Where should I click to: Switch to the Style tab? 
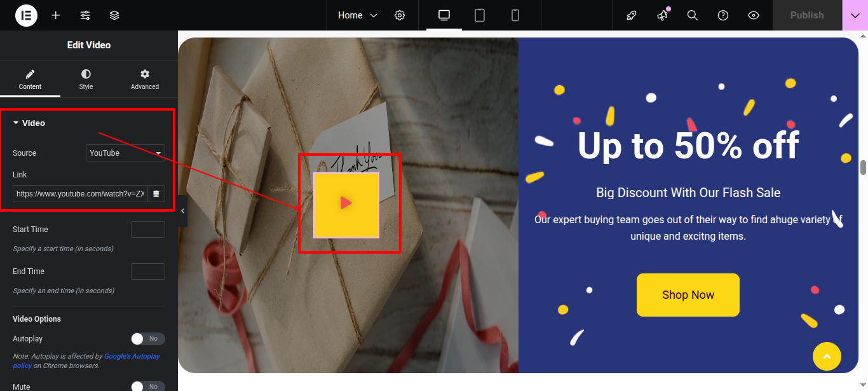click(86, 79)
